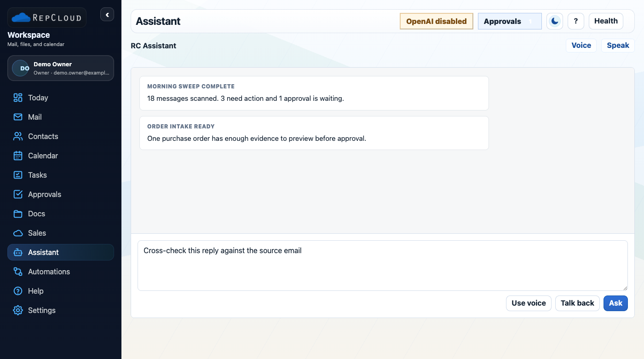Click the Tasks checklist icon
644x359 pixels.
pyautogui.click(x=18, y=175)
